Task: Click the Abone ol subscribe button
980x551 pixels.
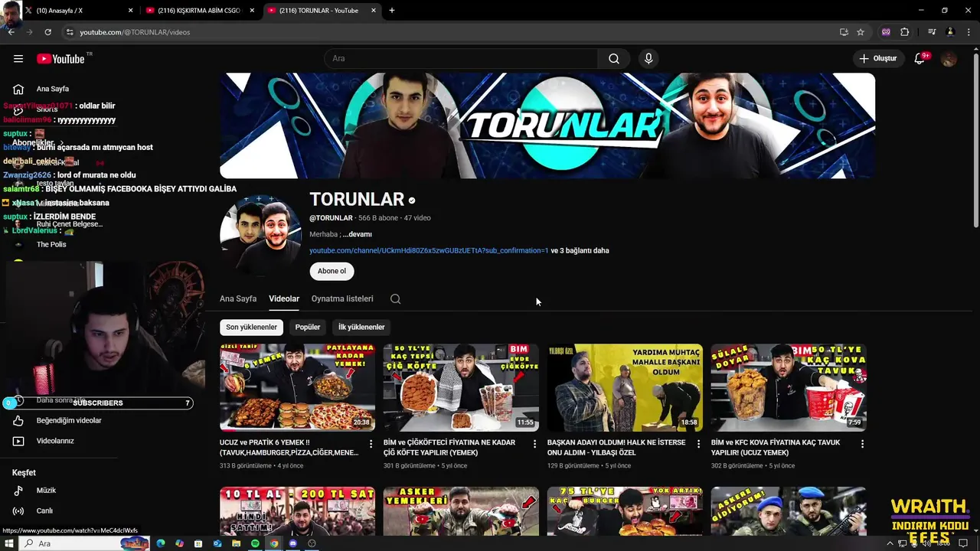Action: [x=332, y=271]
